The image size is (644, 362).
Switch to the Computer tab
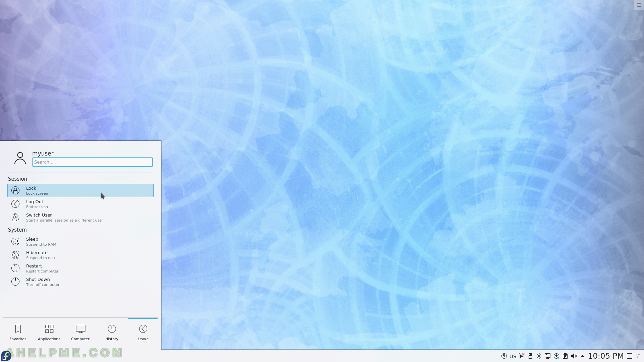click(80, 333)
